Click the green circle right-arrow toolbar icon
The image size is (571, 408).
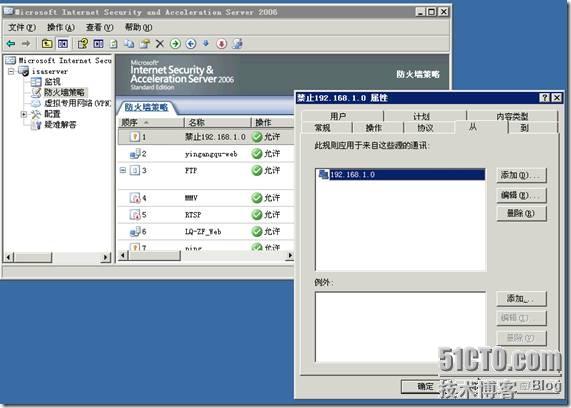click(176, 44)
